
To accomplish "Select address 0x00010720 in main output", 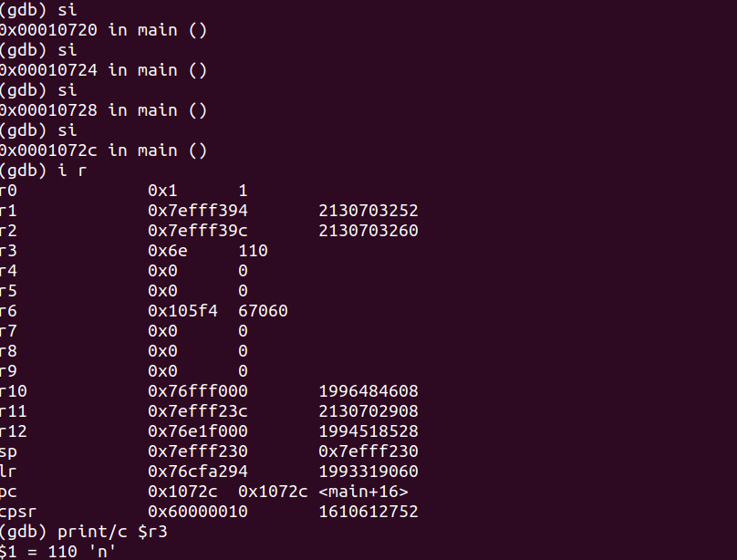I will [49, 30].
